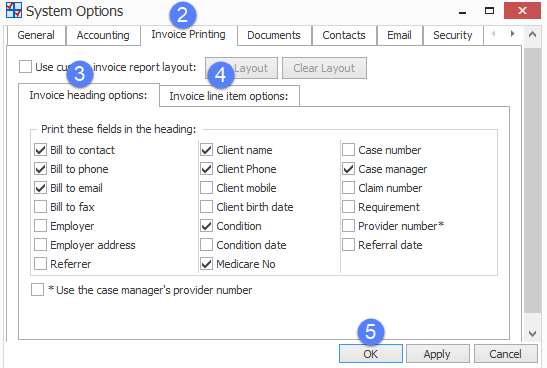547x368 pixels.
Task: Enable the Bill to fax checkbox
Action: coord(40,206)
